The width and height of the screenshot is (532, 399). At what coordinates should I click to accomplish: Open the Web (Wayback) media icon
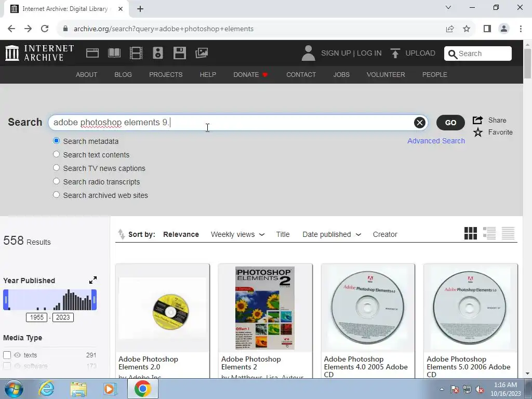(92, 53)
